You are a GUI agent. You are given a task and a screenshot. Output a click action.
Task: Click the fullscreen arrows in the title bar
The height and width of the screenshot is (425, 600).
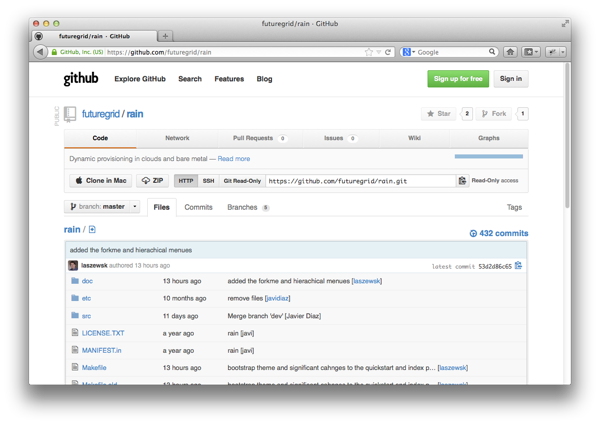pyautogui.click(x=565, y=24)
